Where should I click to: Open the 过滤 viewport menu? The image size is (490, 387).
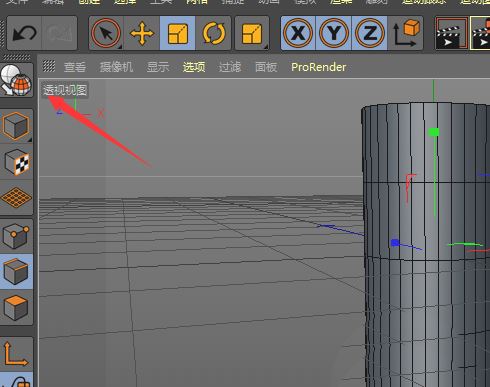coord(230,67)
